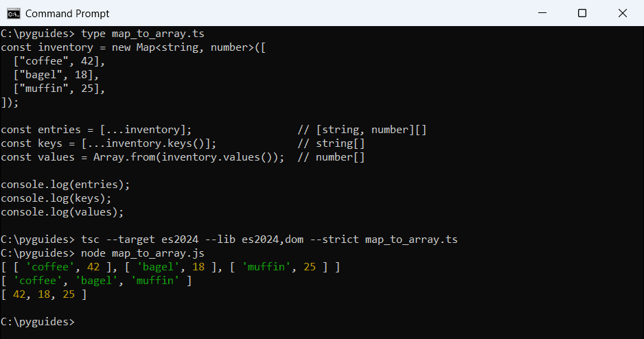Click the values output line [ 42, 18, 25 ]

tap(43, 294)
